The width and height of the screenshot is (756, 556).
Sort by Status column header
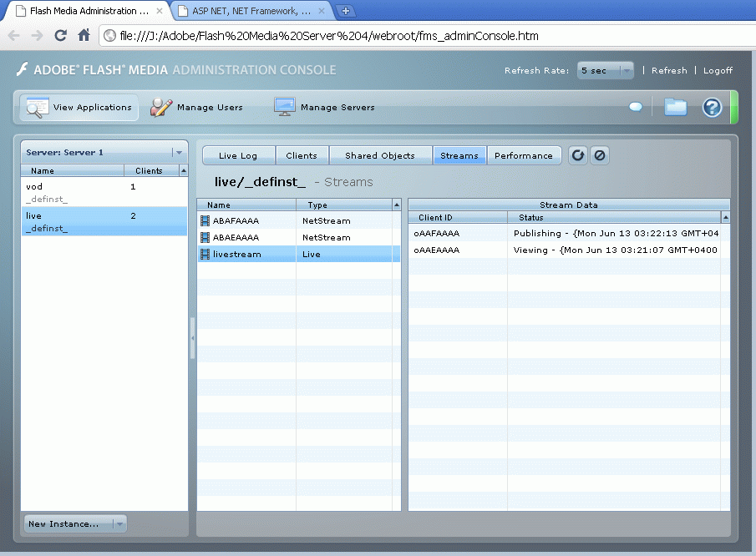coord(614,217)
